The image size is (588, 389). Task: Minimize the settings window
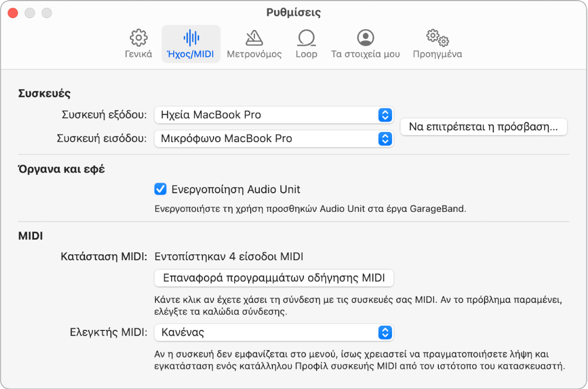tap(30, 12)
